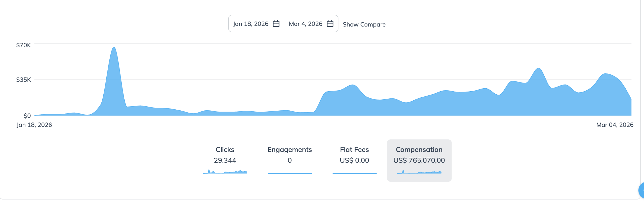Switch chart to Flat Fees
644x202 pixels.
pyautogui.click(x=354, y=150)
